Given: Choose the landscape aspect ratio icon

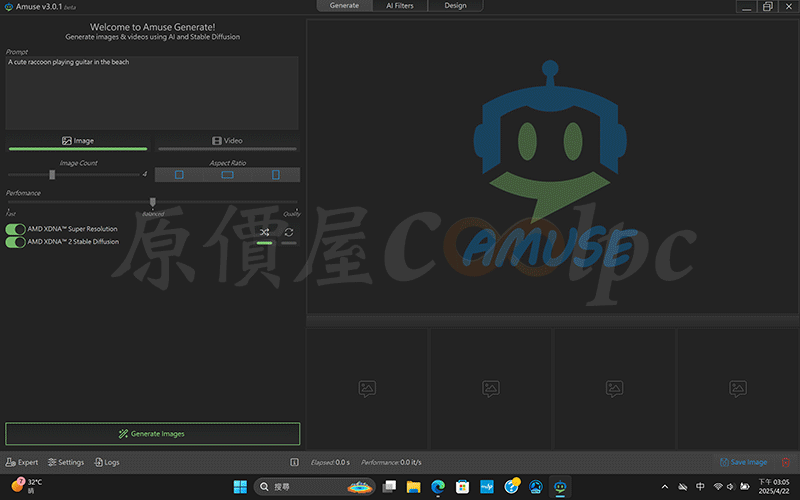Looking at the screenshot, I should click(228, 174).
